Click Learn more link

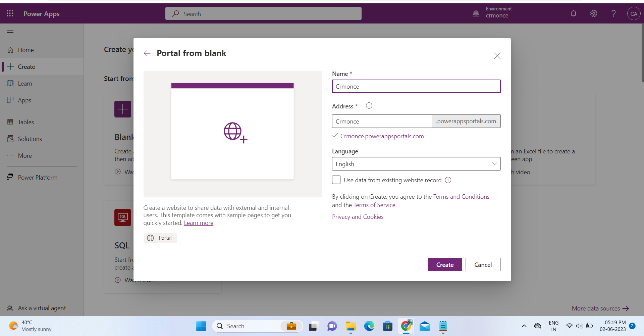click(x=199, y=223)
